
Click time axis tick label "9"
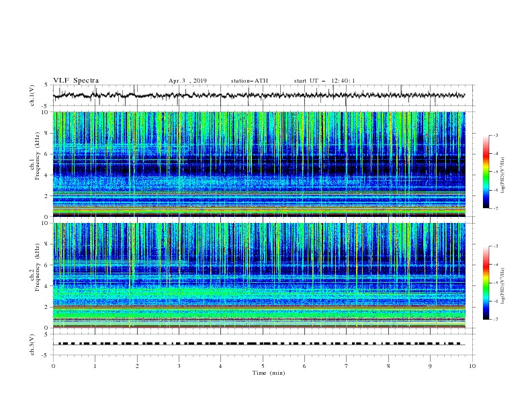tap(430, 366)
